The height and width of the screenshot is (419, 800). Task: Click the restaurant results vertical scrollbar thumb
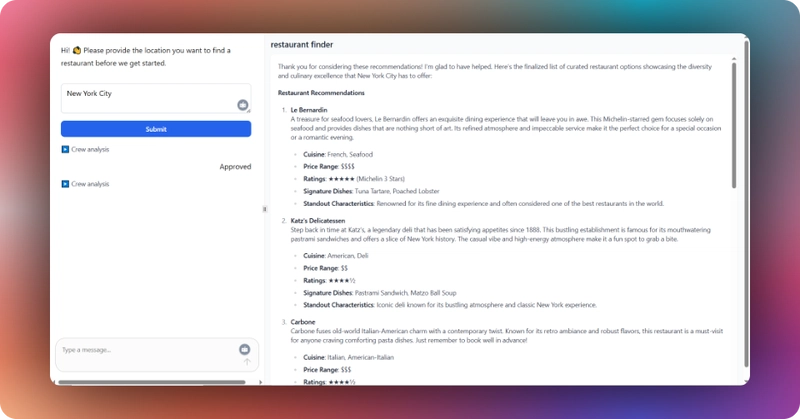(x=734, y=125)
